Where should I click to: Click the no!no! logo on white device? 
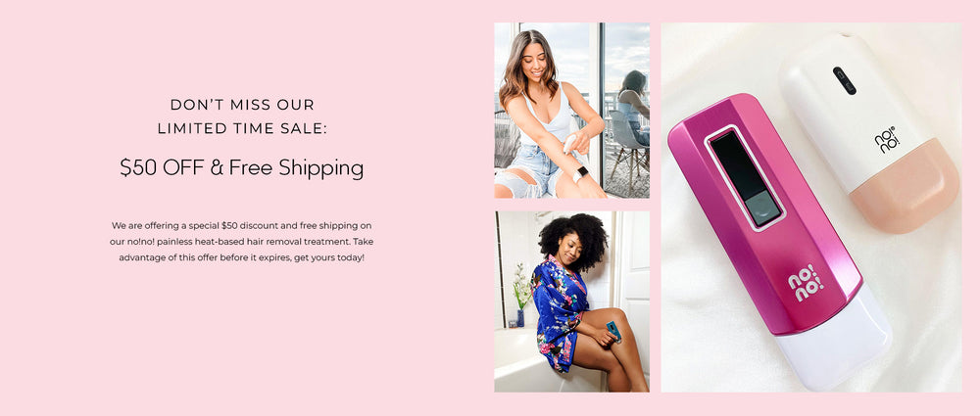887,139
